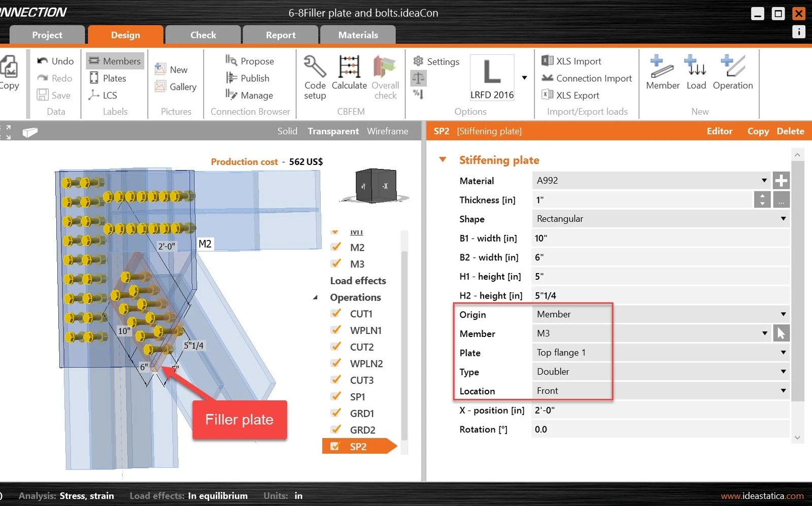Pick member in scene with cursor icon

[781, 333]
